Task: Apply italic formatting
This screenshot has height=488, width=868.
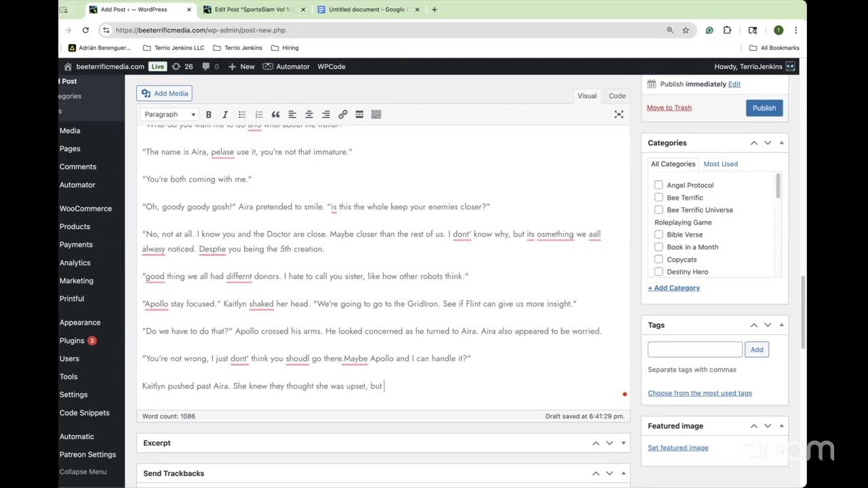Action: [x=225, y=114]
